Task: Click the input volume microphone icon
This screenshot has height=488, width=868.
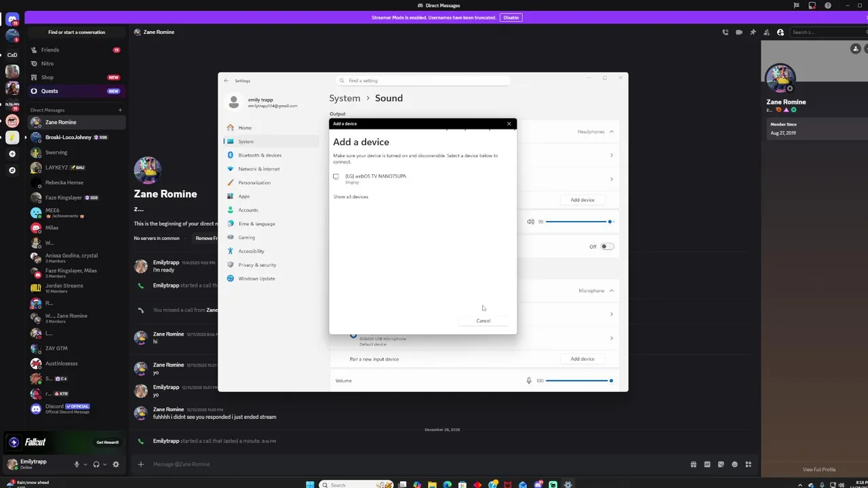Action: tap(529, 380)
